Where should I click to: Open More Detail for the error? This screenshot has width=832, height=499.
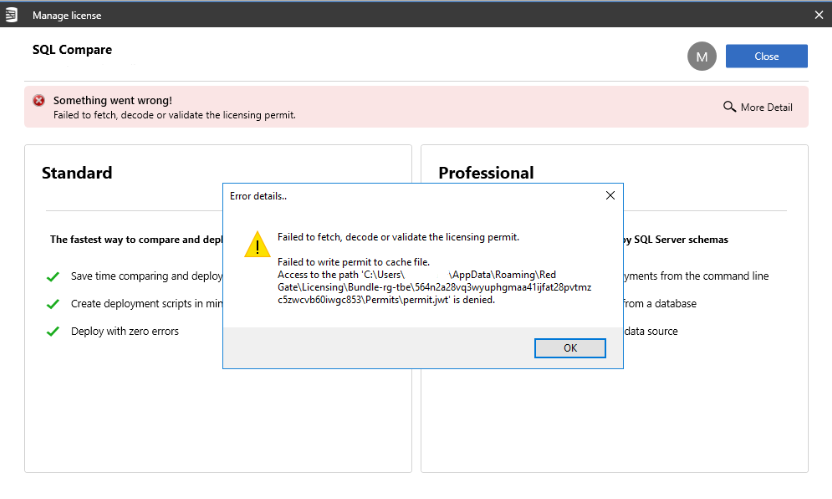pos(758,107)
